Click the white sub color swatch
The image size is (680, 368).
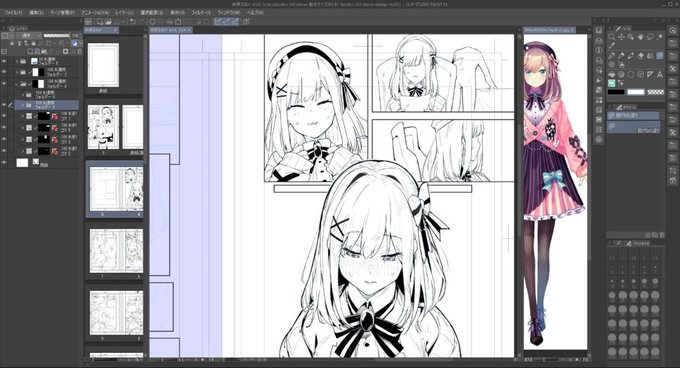point(636,92)
